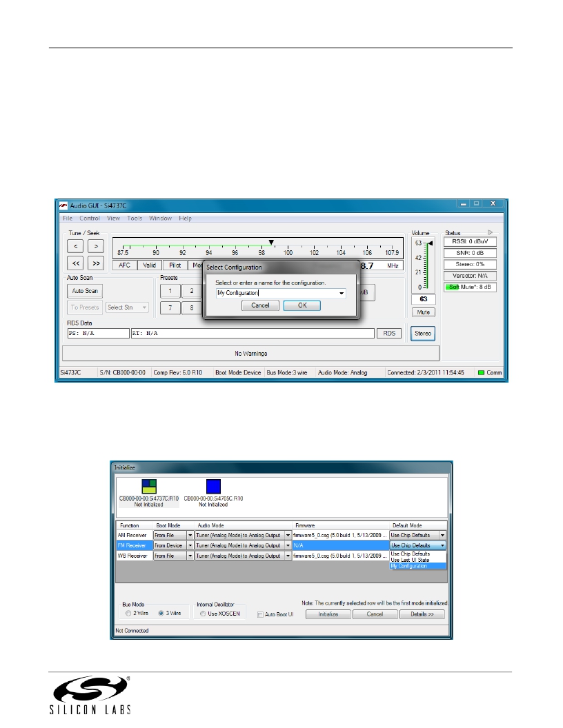Tune down with the single < button
563x728 pixels.
coord(75,246)
